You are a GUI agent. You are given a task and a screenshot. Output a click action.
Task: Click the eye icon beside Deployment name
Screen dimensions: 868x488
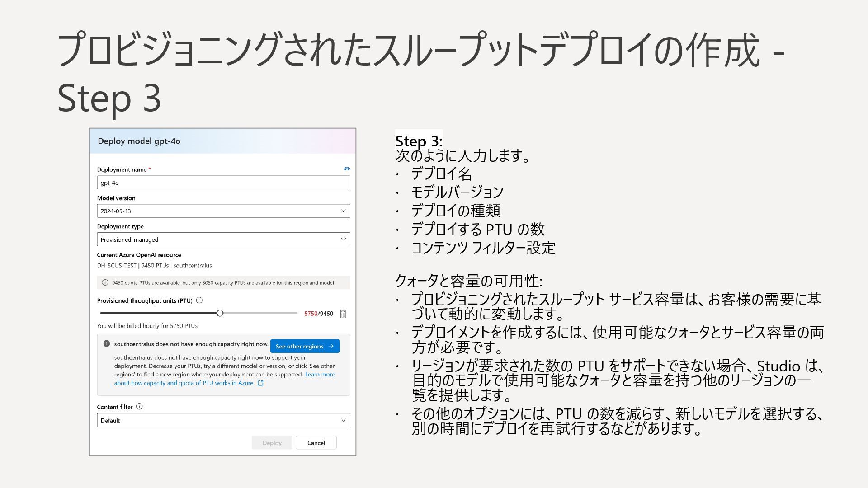click(347, 169)
